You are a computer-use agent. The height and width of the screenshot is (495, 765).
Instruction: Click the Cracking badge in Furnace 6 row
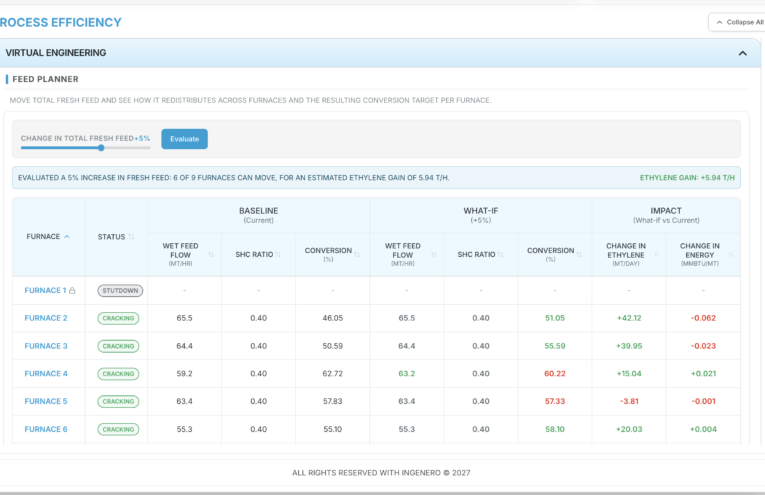118,430
